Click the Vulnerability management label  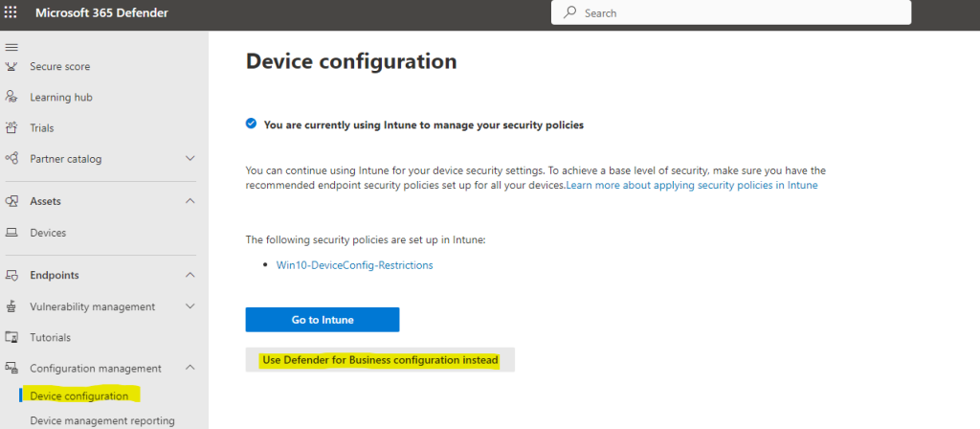[x=93, y=306]
